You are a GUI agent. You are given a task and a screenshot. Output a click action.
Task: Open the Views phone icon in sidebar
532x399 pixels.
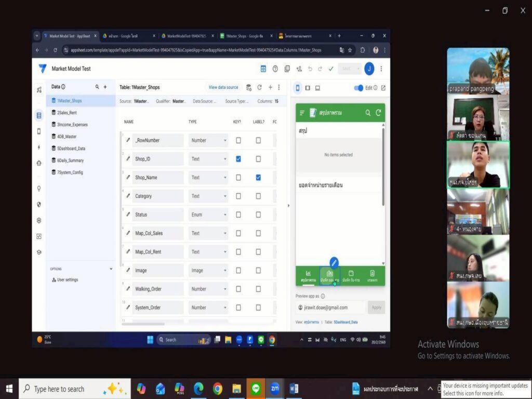[39, 131]
